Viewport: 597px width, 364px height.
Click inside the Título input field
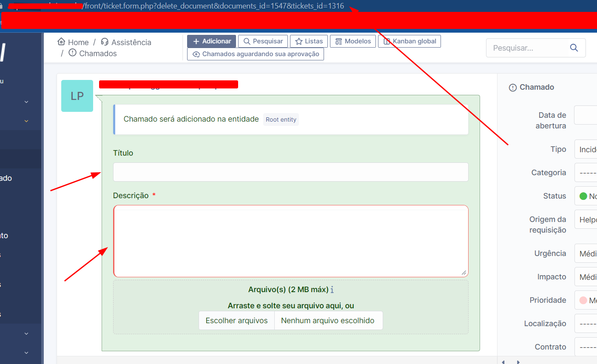(290, 172)
